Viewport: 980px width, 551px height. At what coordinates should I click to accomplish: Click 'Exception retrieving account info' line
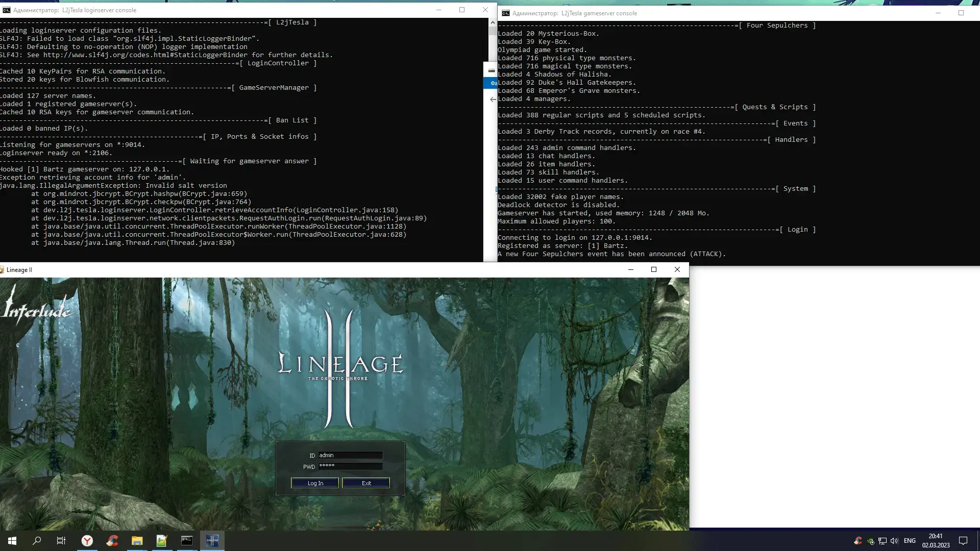(93, 178)
